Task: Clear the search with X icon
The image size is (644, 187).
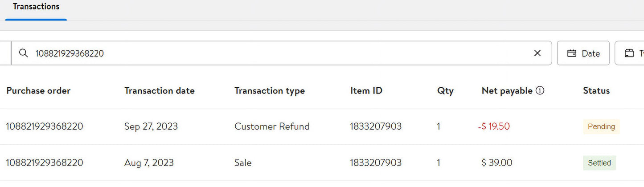Action: (537, 53)
